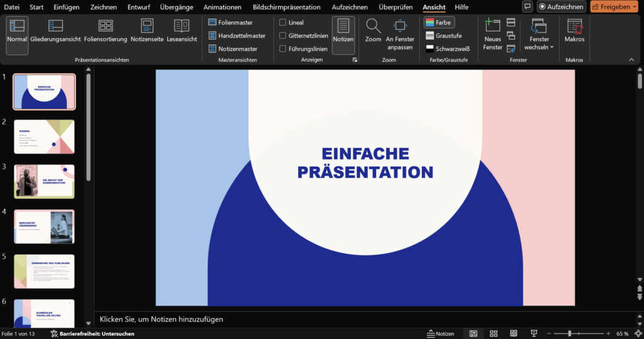Viewport: 644px width, 339px height.
Task: Select slide 3 thumbnail
Action: click(44, 182)
